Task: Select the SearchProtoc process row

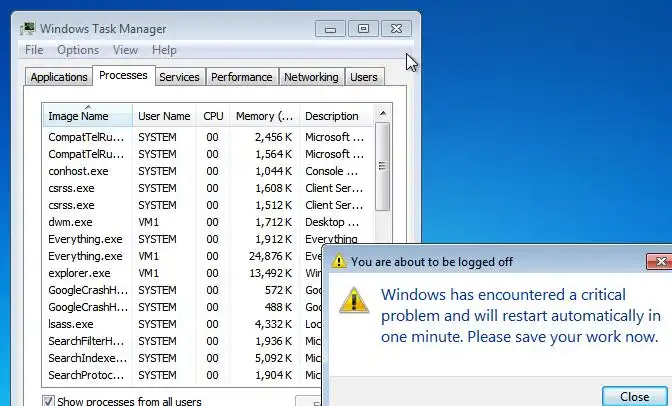Action: [x=182, y=375]
